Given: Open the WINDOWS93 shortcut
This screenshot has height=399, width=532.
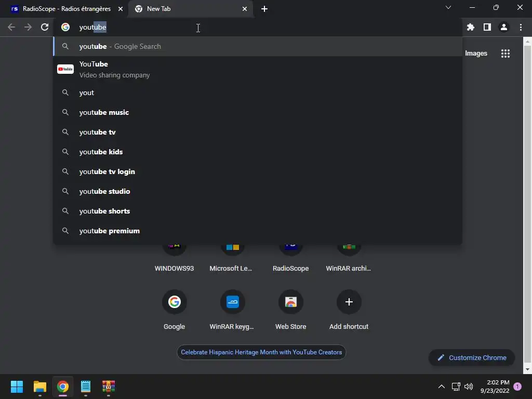Looking at the screenshot, I should coord(175,259).
